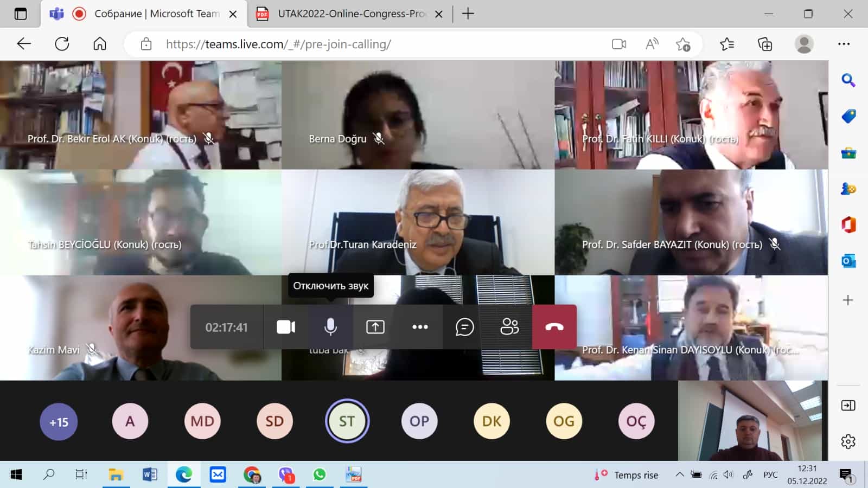Open the browser Collections icon
This screenshot has height=488, width=868.
tap(764, 44)
